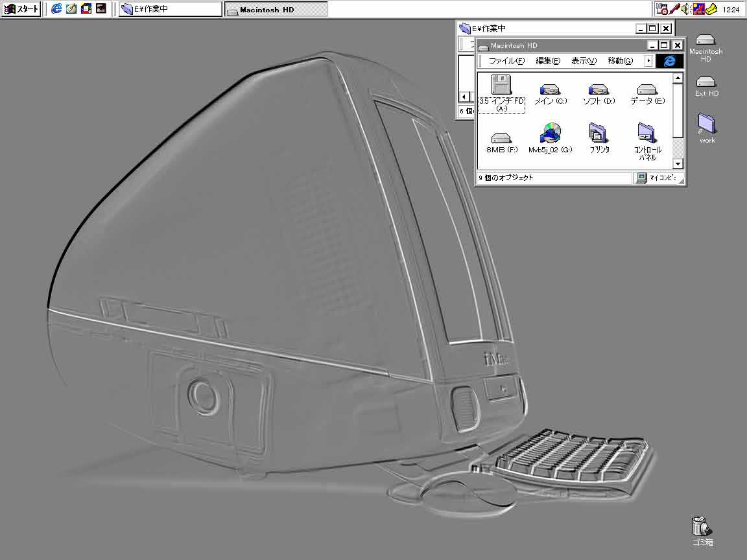Open the スタート menu button
Viewport: 747px width, 560px height.
[21, 8]
